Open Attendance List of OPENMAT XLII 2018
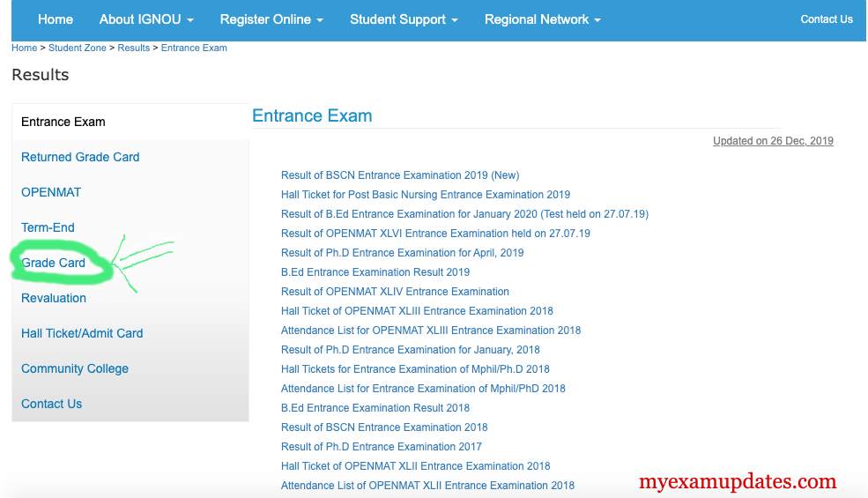 427,486
